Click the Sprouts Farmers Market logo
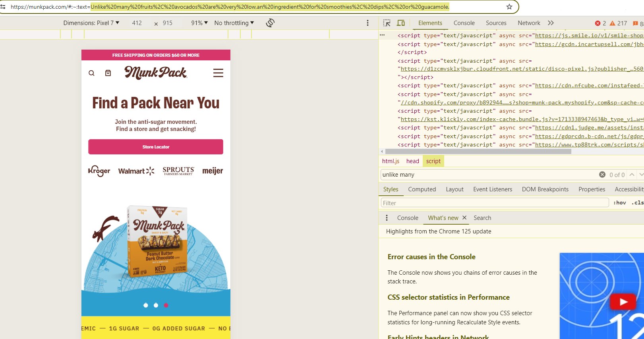Viewport: 644px width, 339px height. click(178, 171)
